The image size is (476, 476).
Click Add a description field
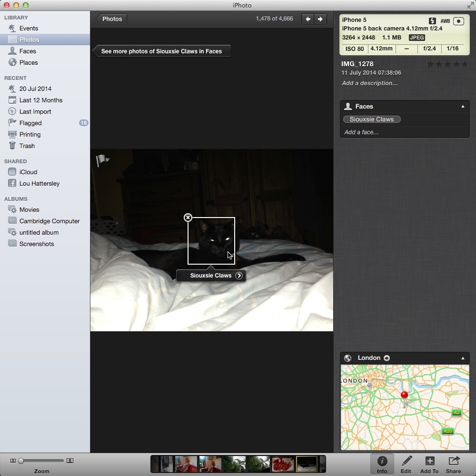(369, 83)
